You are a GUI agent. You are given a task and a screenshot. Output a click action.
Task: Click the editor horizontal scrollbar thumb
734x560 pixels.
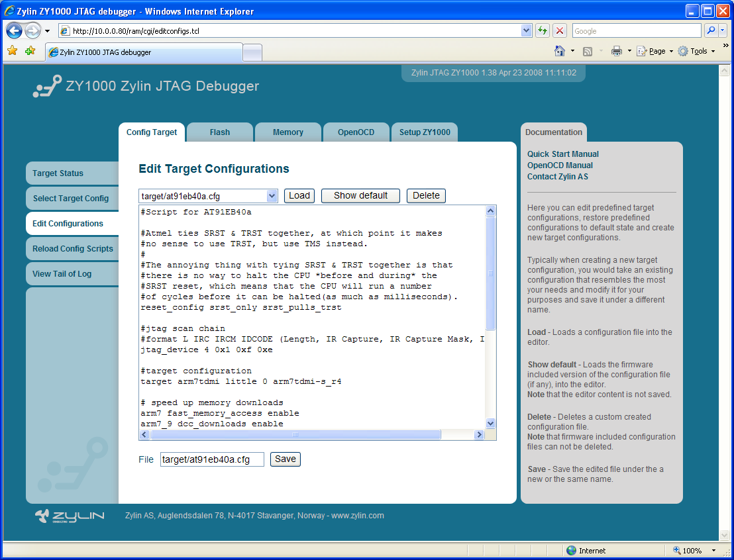point(295,435)
